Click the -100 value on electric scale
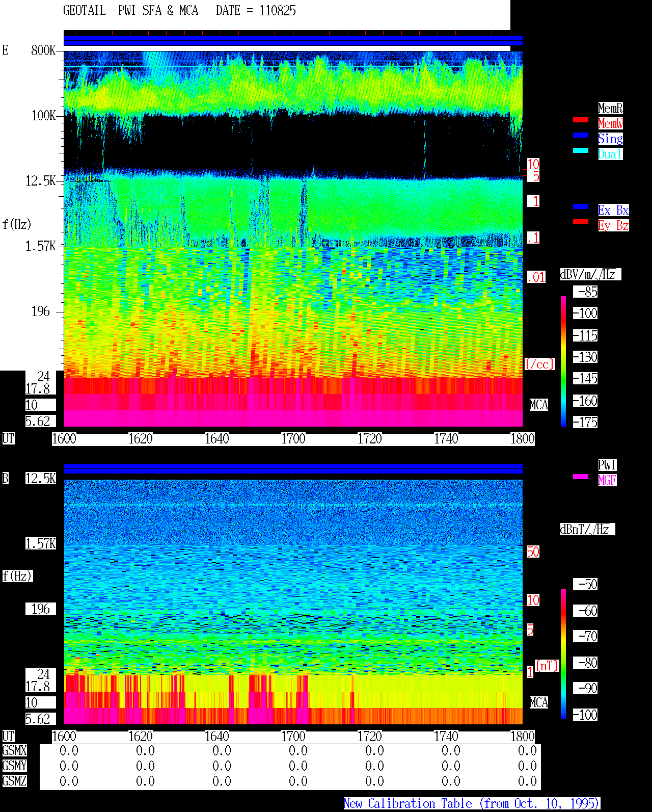Screen dimensions: 652x812 [586, 313]
